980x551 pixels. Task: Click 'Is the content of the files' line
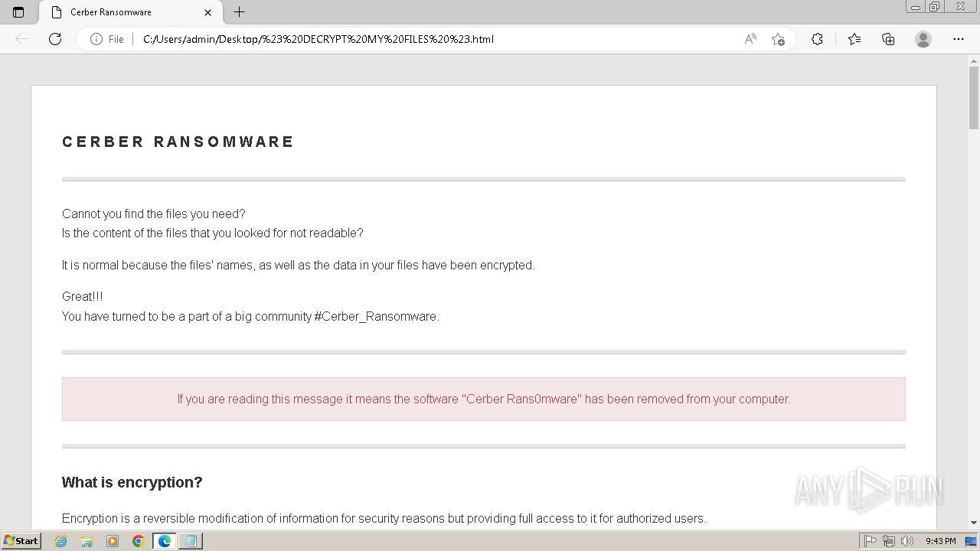pyautogui.click(x=213, y=233)
